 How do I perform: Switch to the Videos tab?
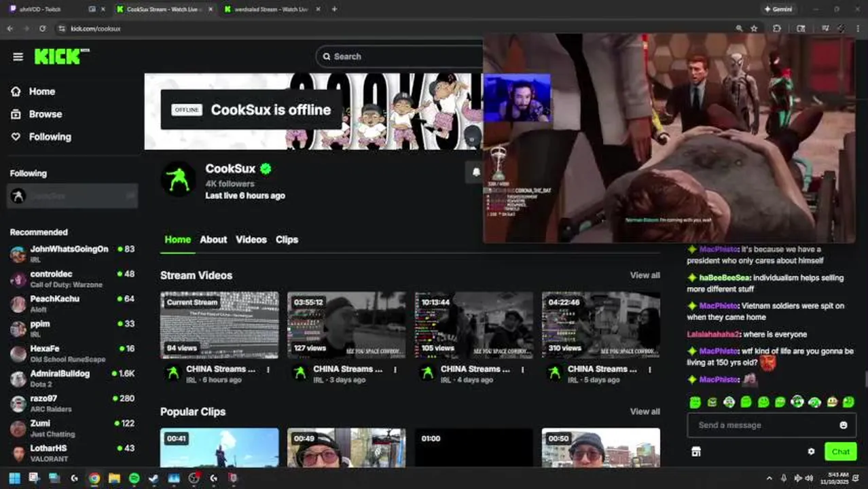pos(251,240)
